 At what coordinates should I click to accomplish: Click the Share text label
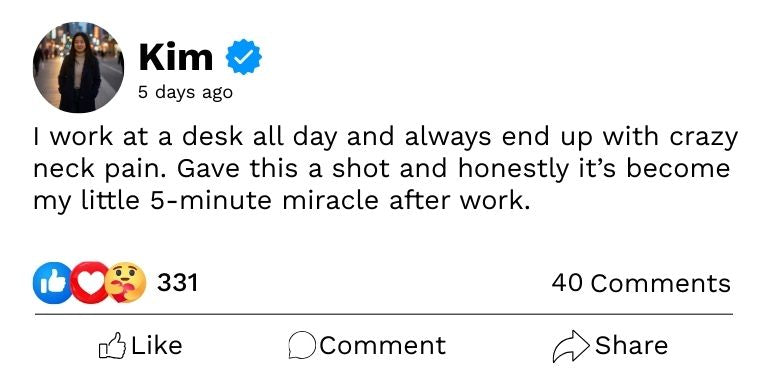[x=631, y=345]
